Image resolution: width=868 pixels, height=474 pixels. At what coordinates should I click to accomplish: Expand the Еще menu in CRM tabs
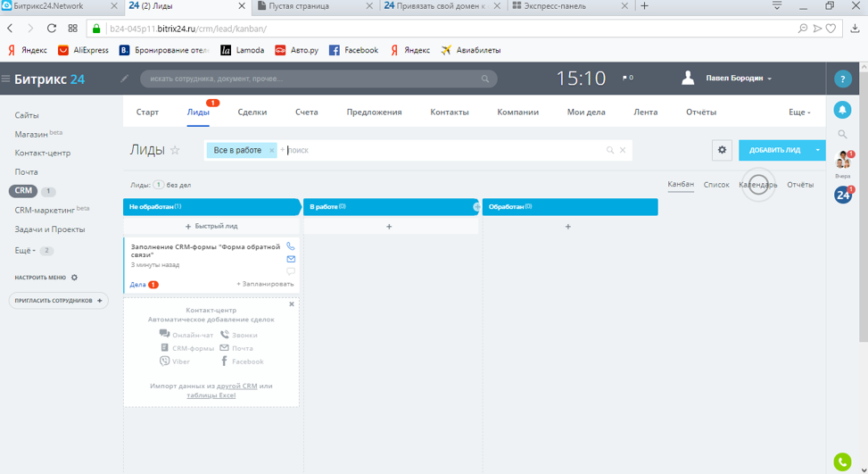click(799, 112)
